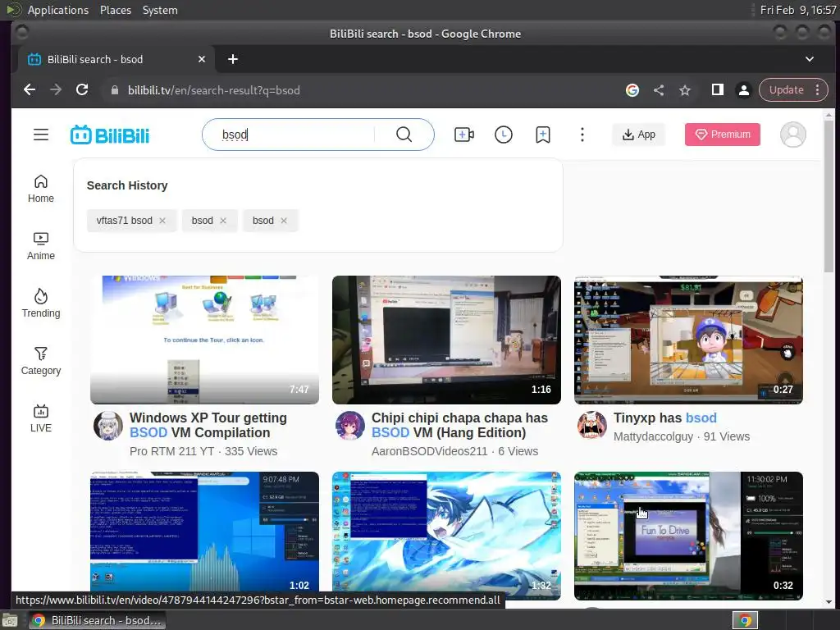Bookmark this tab with star icon
The height and width of the screenshot is (630, 840).
pos(685,90)
